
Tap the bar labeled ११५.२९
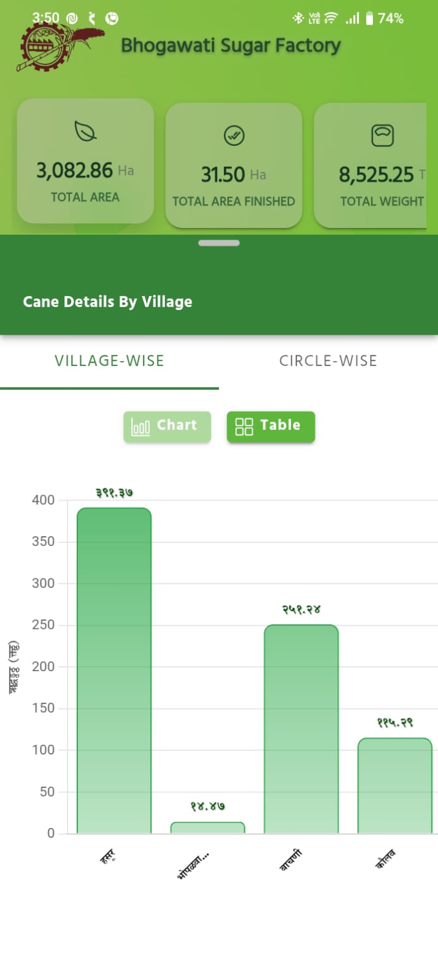(x=394, y=786)
